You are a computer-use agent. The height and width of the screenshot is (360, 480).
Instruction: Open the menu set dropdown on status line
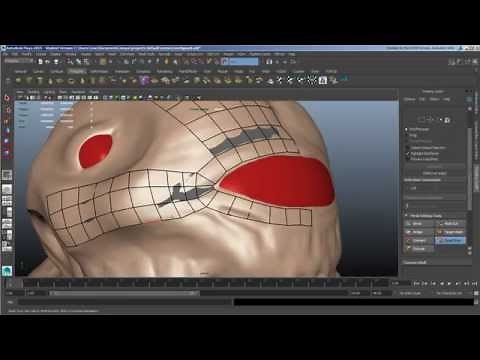coord(19,61)
